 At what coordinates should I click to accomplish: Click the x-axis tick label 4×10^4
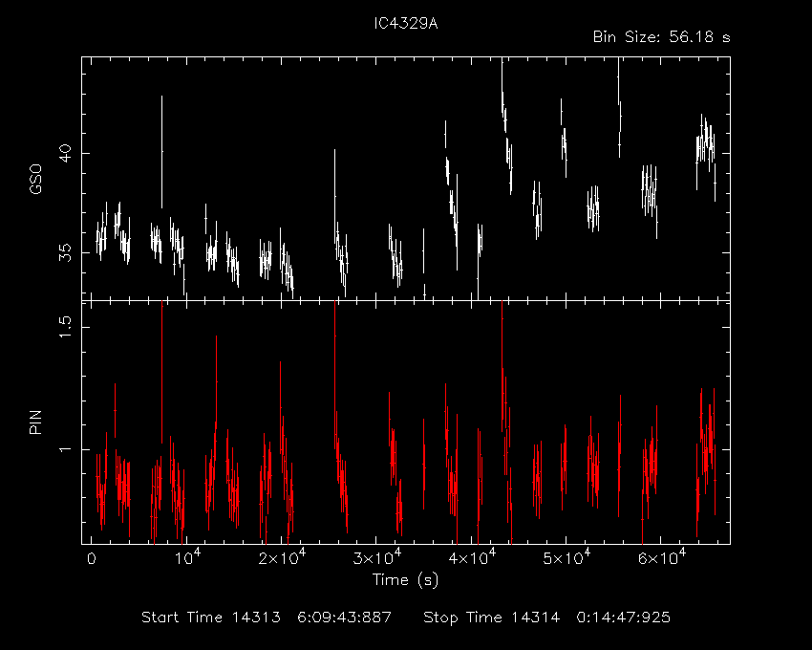[x=472, y=557]
